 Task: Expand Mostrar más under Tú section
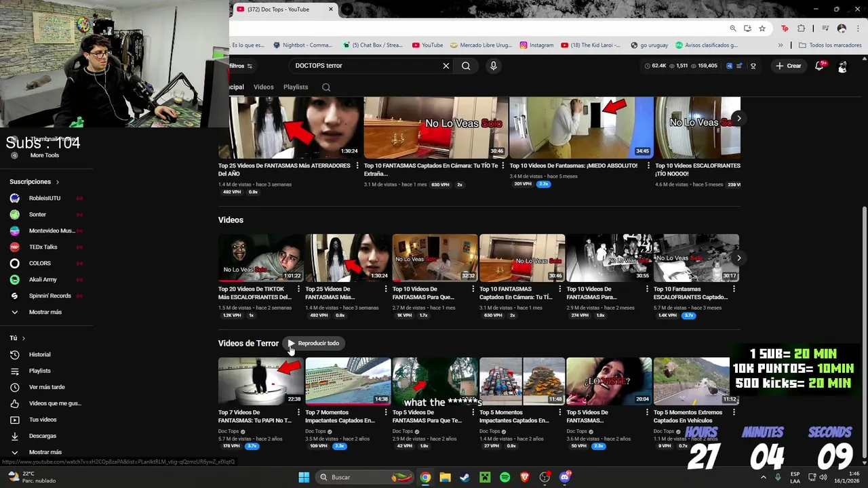pos(46,452)
